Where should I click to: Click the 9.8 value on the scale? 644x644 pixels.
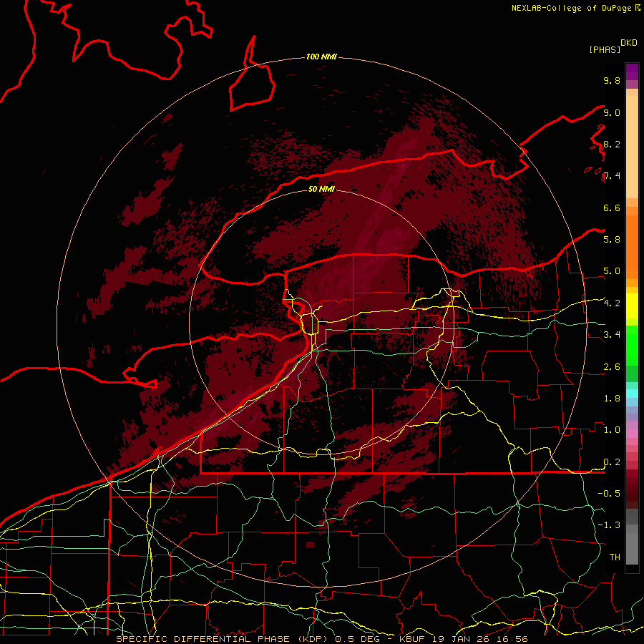tap(612, 81)
